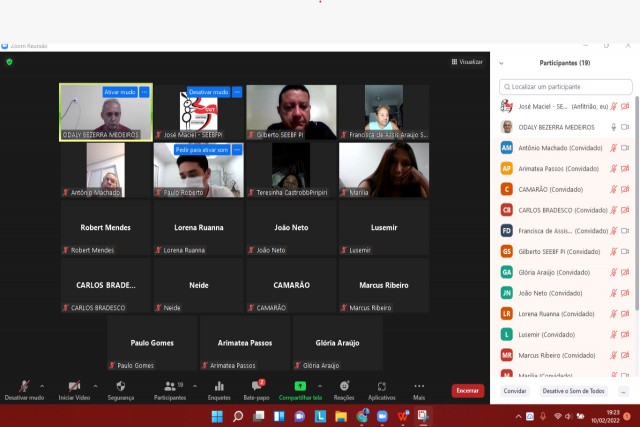Viewport: 640px width, 427px height.
Task: Select the Glória Araújo participant tile
Action: 338,343
